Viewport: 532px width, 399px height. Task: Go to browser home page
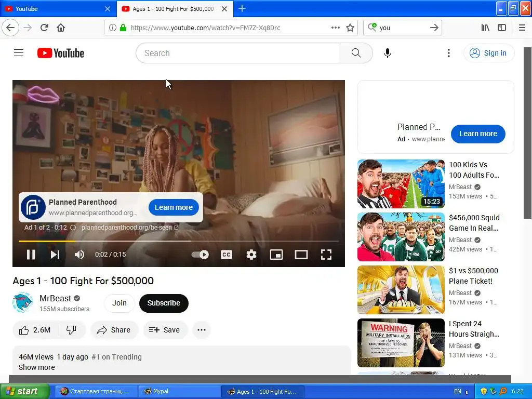click(x=61, y=28)
